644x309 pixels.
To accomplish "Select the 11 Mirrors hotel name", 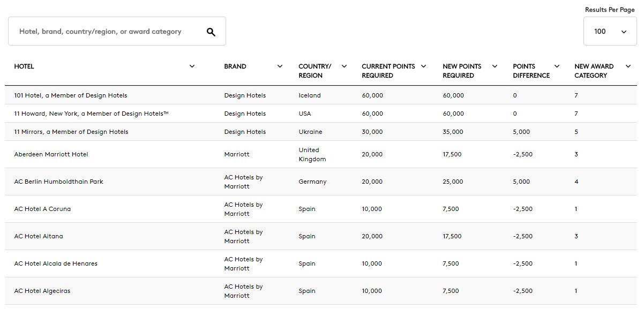I will tap(71, 132).
